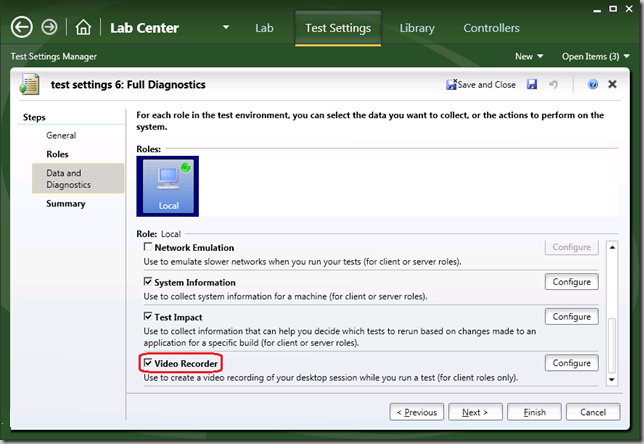Maximize the window
Screen dimensions: 644x444
[613, 9]
